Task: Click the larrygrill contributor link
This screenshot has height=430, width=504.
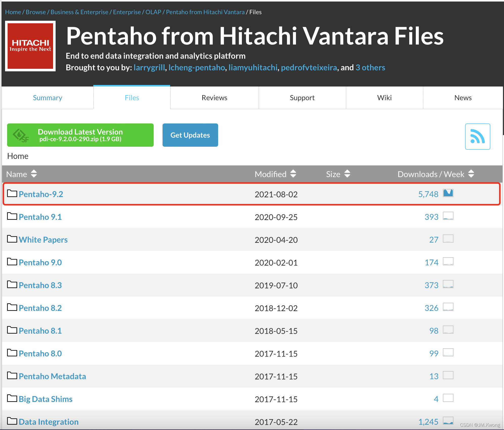Action: 149,68
